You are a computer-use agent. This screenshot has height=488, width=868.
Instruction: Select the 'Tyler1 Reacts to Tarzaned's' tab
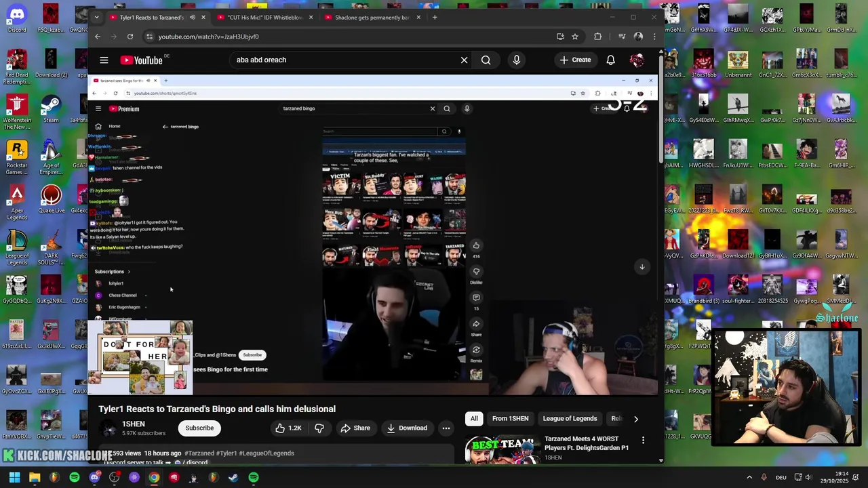[x=152, y=17]
